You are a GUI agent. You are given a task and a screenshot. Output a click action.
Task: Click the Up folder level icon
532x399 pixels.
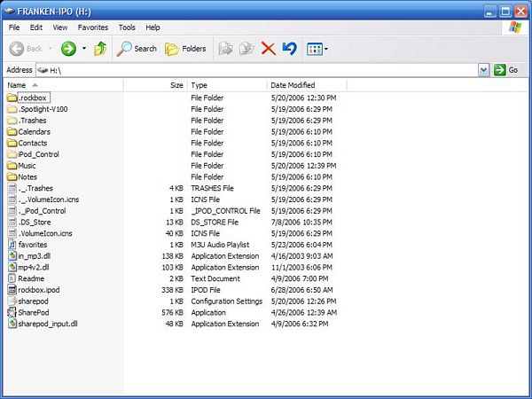[100, 49]
